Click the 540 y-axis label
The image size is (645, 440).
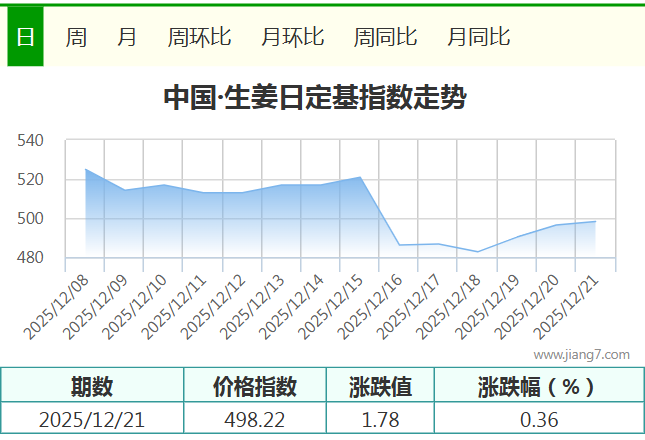coord(32,141)
